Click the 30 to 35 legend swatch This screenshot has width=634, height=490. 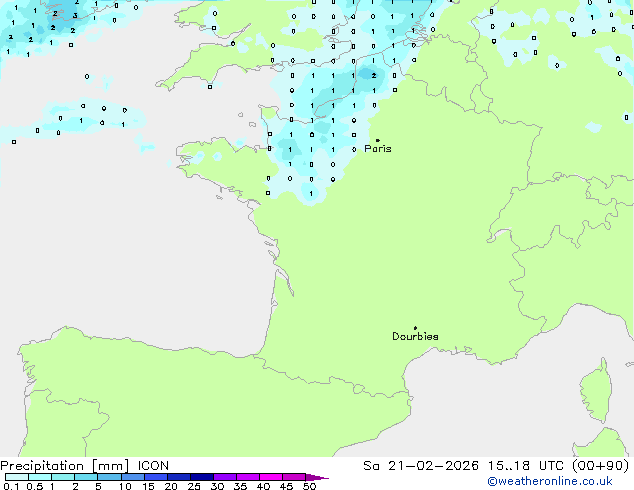tap(225, 477)
